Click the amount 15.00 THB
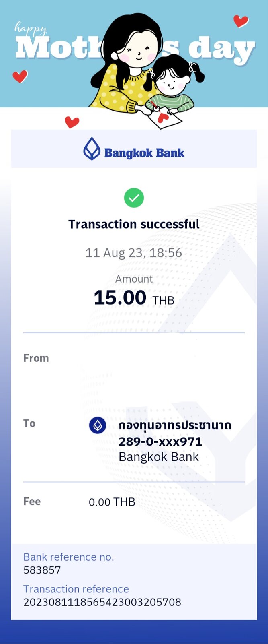This screenshot has height=644, width=268. [134, 298]
